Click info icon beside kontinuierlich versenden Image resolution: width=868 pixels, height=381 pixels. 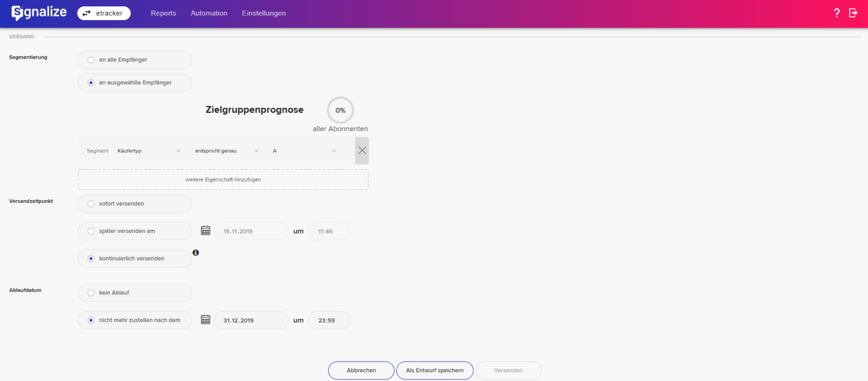point(196,253)
